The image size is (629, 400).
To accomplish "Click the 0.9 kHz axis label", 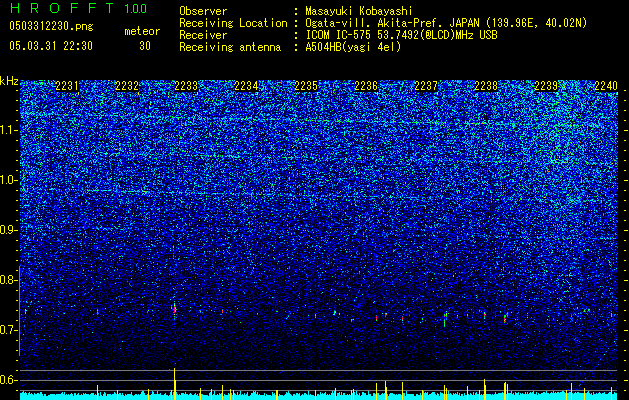I will point(9,230).
